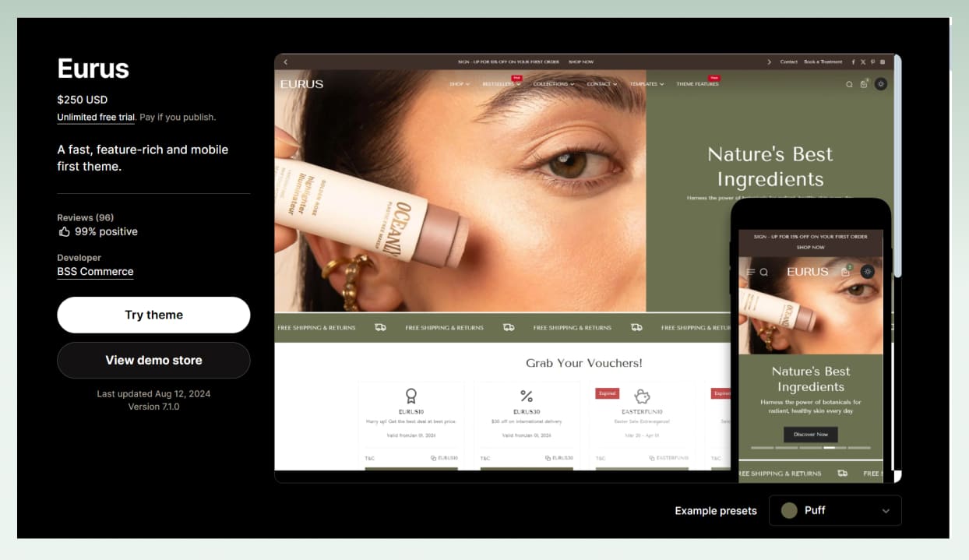Open the BESTSELLERS menu in desktop preview
The width and height of the screenshot is (969, 560).
(x=501, y=84)
